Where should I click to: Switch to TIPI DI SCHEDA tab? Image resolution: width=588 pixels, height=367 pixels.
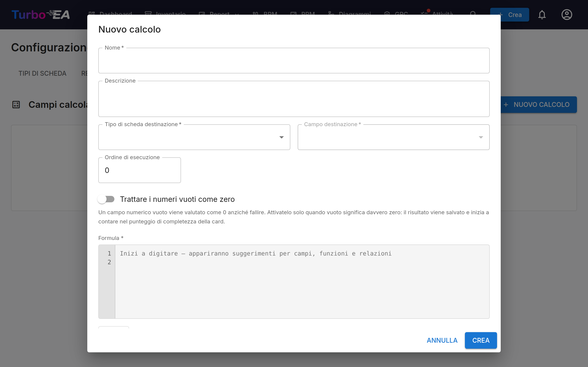pyautogui.click(x=42, y=73)
